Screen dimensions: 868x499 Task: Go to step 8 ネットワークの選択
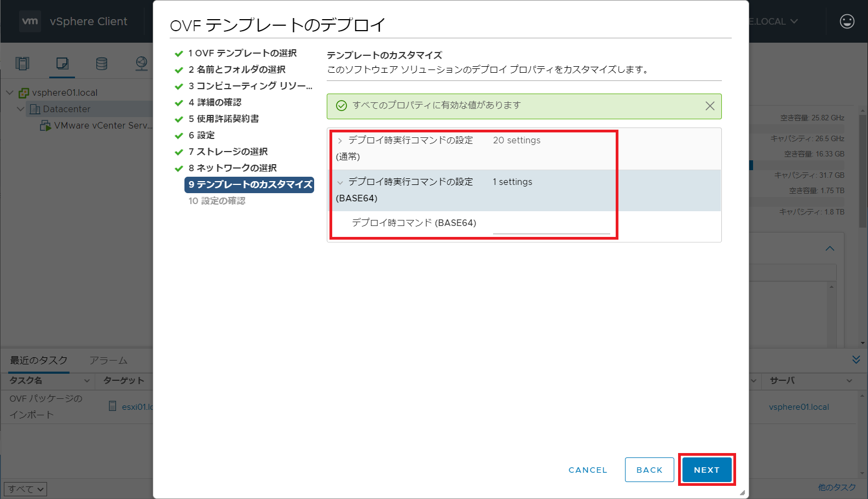pyautogui.click(x=233, y=168)
